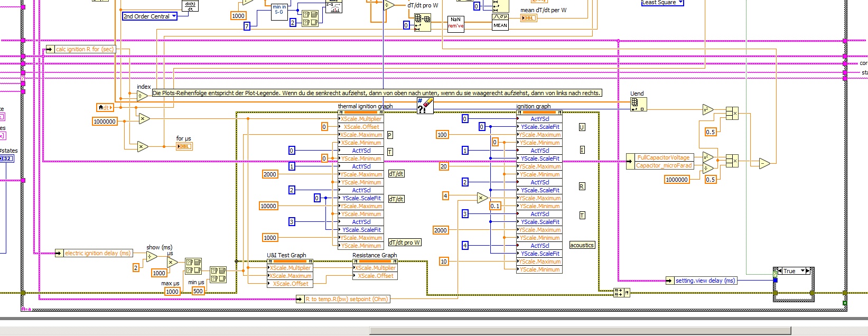The height and width of the screenshot is (336, 868).
Task: Click XScale.Offset in Resistance Graph
Action: (375, 276)
